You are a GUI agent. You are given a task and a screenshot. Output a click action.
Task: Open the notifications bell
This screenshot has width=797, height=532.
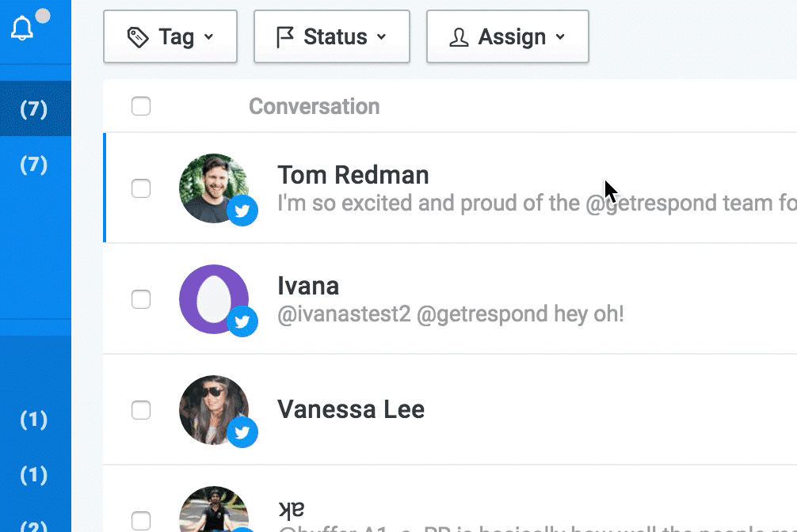(22, 29)
